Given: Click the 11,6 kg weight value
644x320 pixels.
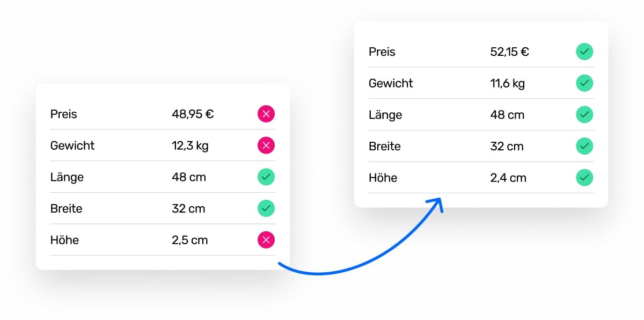Looking at the screenshot, I should coord(508,84).
